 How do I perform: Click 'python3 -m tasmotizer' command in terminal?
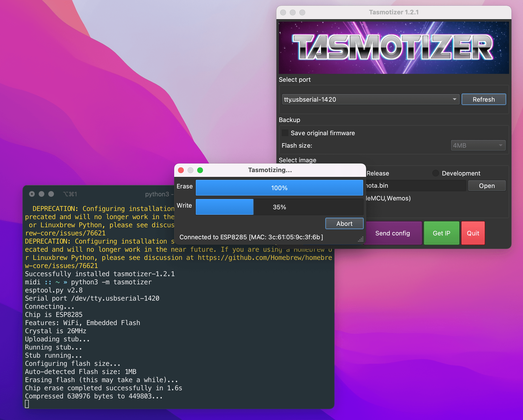point(111,282)
